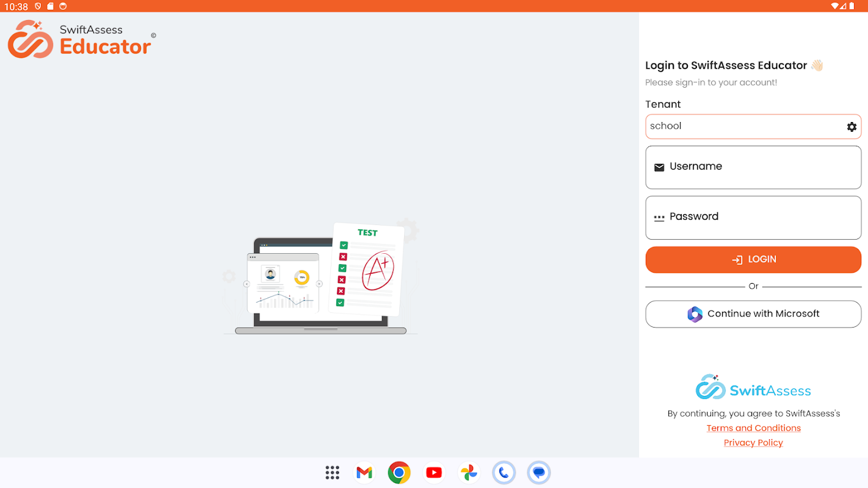This screenshot has height=488, width=868.
Task: Open YouTube from the taskbar
Action: [434, 473]
